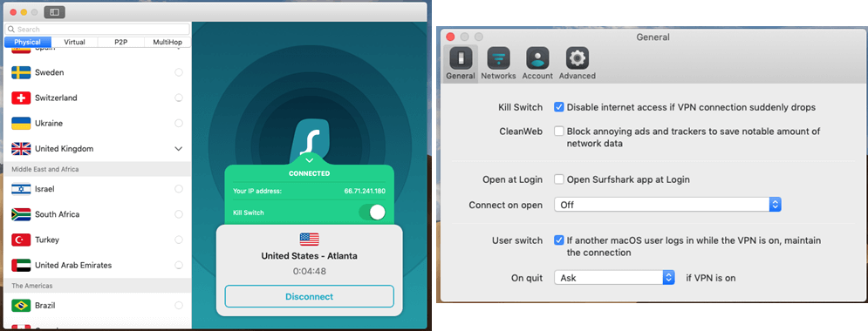Select the South Africa radio button

point(179,214)
